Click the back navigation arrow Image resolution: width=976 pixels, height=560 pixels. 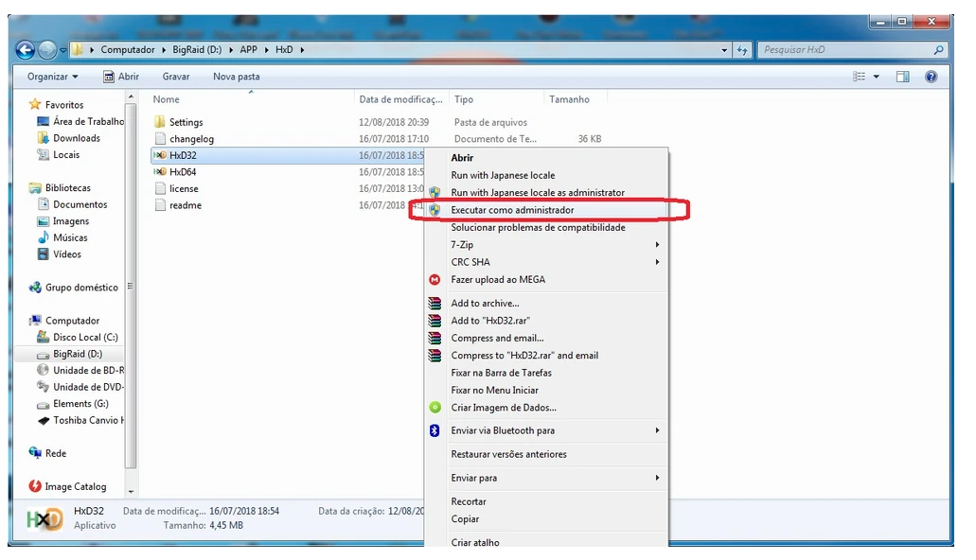[26, 50]
